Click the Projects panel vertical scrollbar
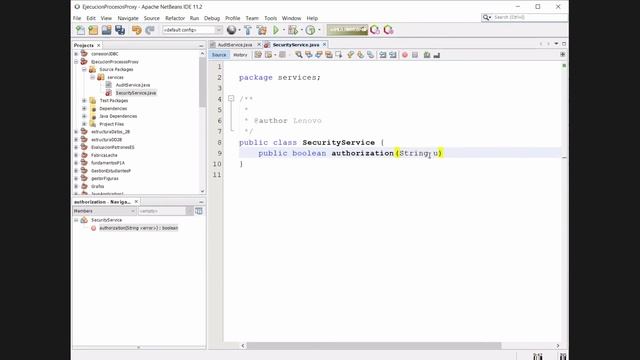Screen dimensions: 640x360 [202, 82]
